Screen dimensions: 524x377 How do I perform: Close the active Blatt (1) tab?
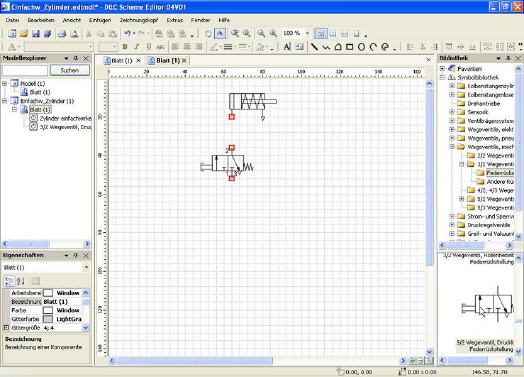tap(184, 60)
